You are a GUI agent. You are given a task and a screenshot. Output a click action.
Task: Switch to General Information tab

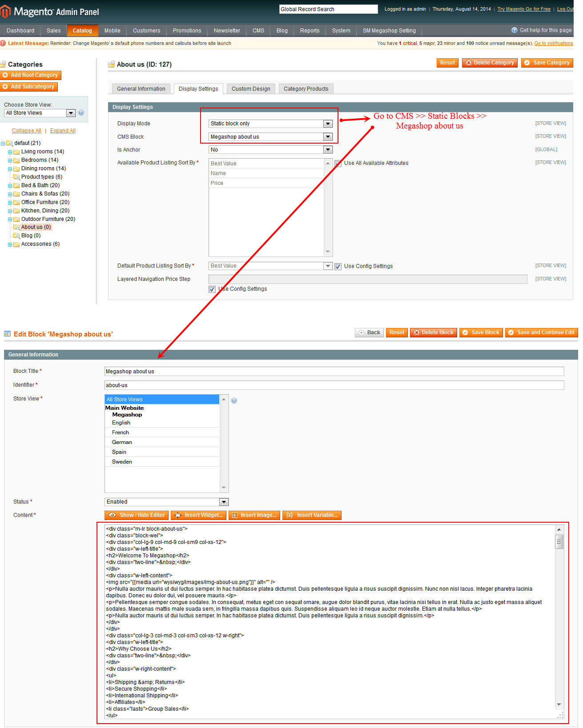coord(141,89)
